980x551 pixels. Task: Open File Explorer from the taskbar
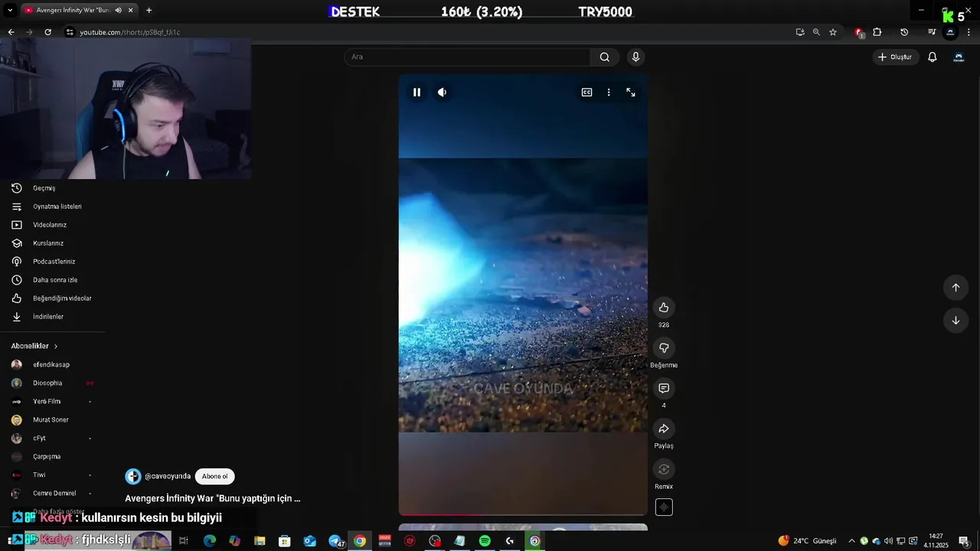coord(260,540)
